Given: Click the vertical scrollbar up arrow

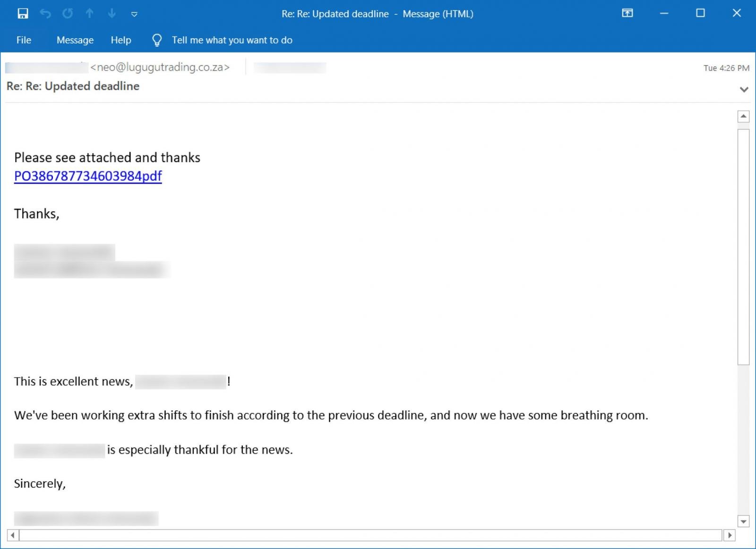Looking at the screenshot, I should (743, 116).
